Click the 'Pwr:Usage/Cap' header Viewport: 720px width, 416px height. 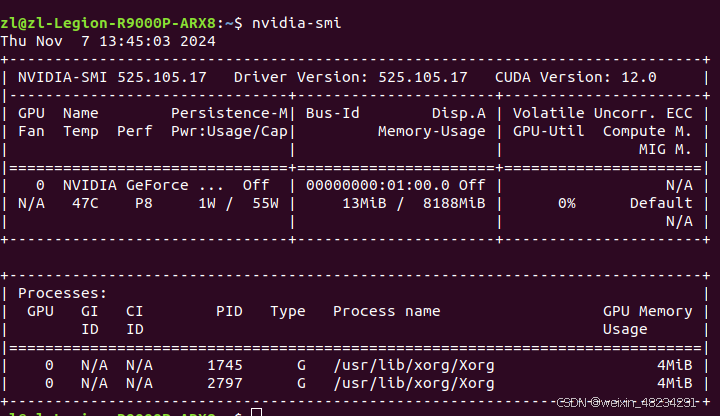click(x=229, y=132)
